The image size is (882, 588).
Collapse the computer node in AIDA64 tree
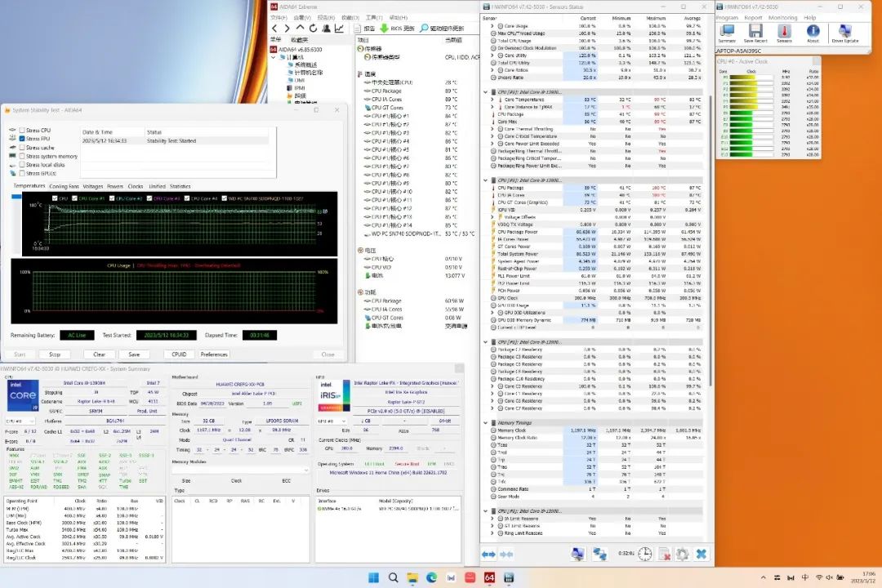[x=274, y=57]
